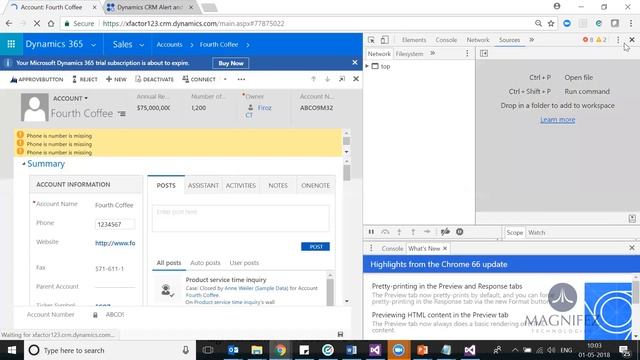The height and width of the screenshot is (360, 640).
Task: Open the Assistant tab
Action: [x=203, y=185]
